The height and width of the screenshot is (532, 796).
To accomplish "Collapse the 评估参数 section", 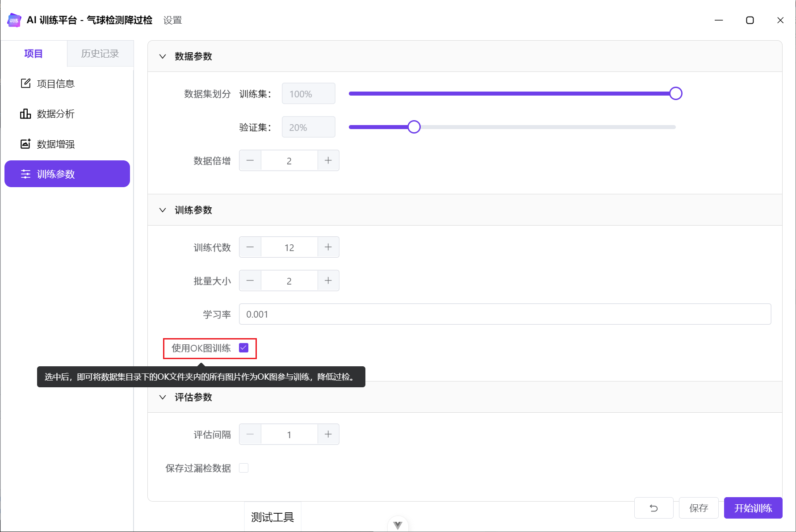I will coord(163,397).
